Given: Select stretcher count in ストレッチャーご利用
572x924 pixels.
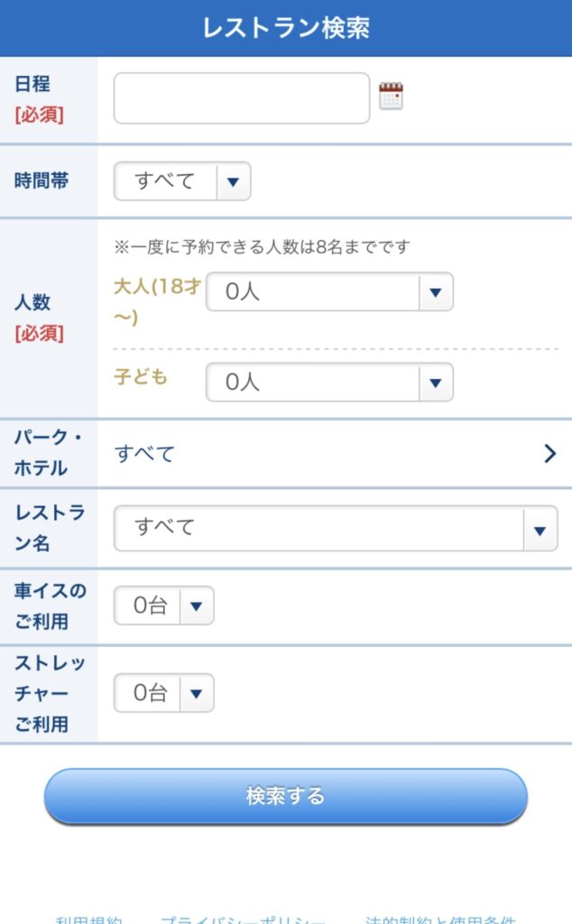Looking at the screenshot, I should [163, 693].
